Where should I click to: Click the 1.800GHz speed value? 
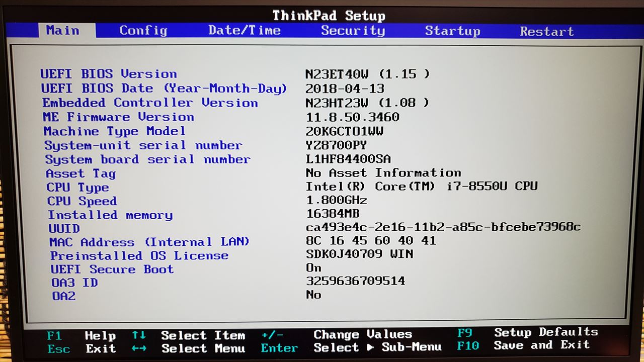(x=337, y=200)
